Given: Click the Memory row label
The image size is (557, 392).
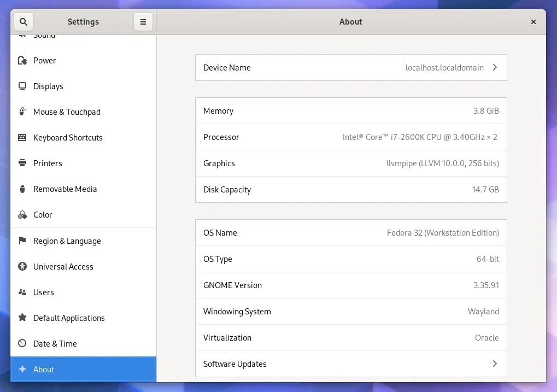Looking at the screenshot, I should [218, 111].
